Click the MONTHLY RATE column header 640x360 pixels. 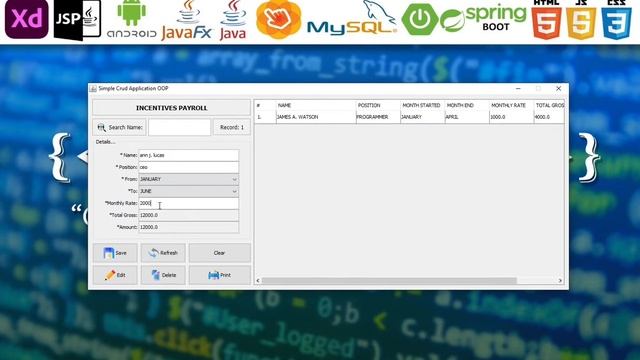(x=511, y=105)
